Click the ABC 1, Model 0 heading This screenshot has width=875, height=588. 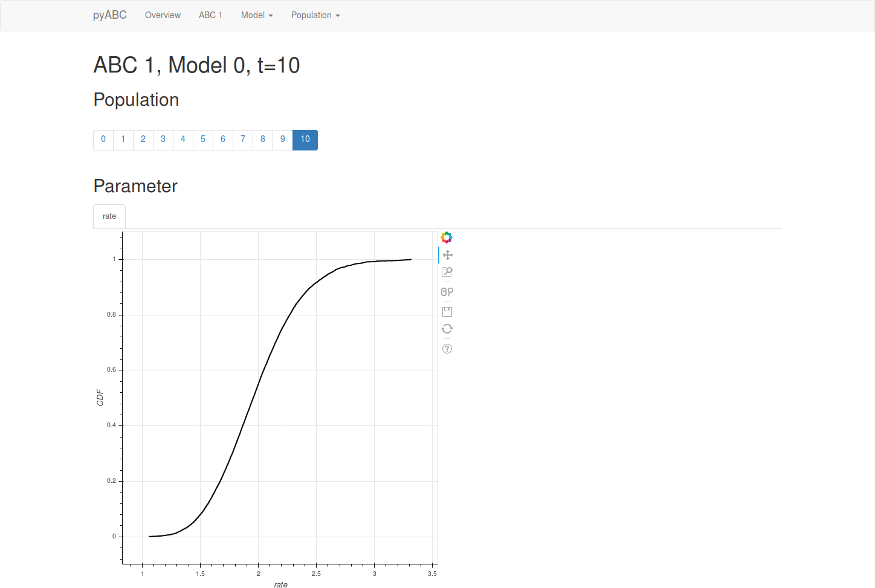pos(196,65)
